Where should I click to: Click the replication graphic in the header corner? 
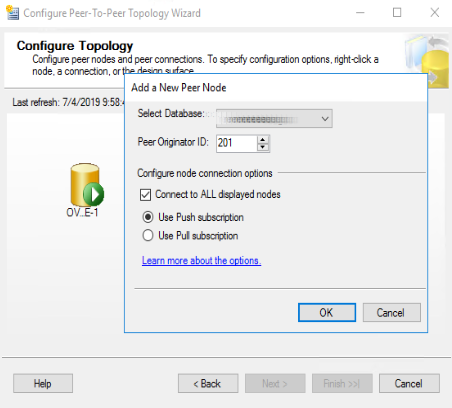click(427, 60)
